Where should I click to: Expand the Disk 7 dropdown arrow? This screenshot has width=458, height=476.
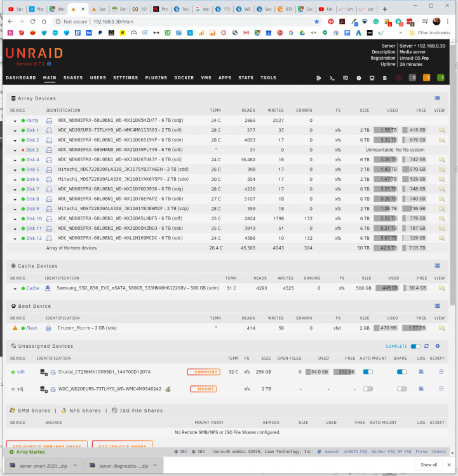[15, 190]
